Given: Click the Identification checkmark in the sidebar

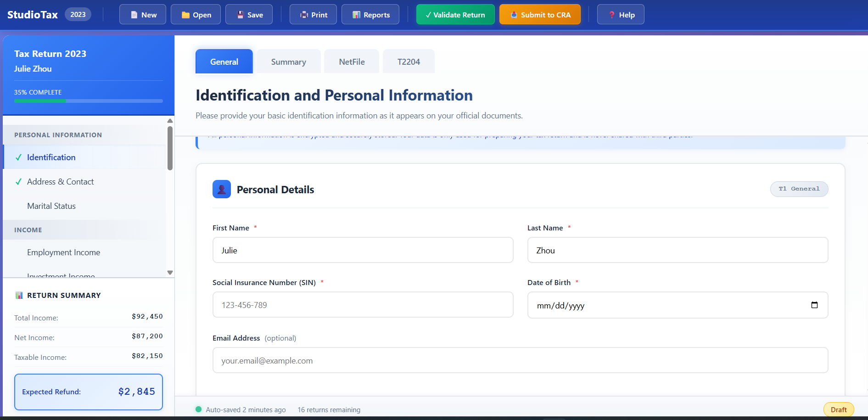Looking at the screenshot, I should pos(18,157).
